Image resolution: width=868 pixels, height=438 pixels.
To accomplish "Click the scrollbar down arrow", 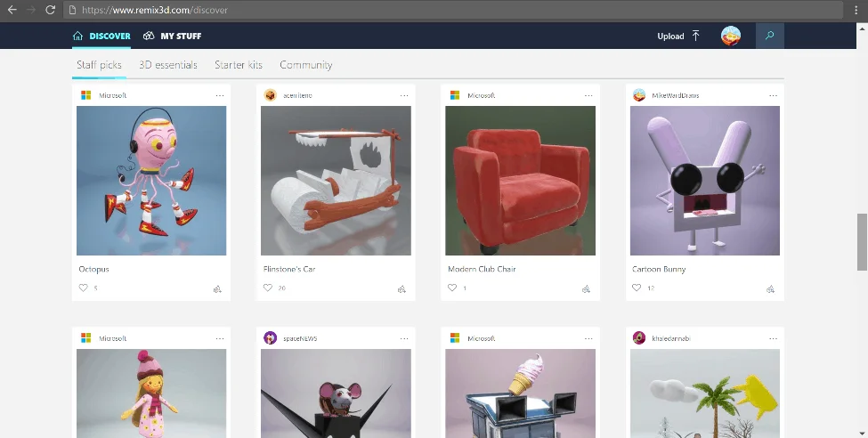I will click(x=862, y=433).
